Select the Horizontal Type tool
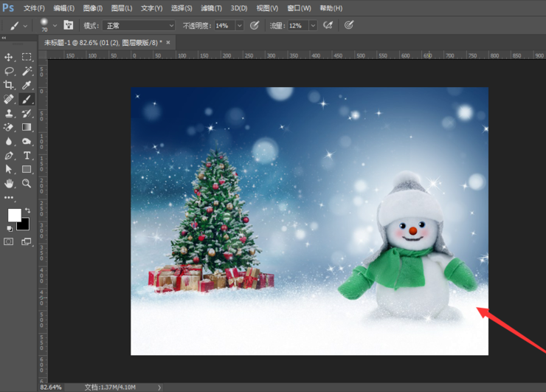Viewport: 546px width, 392px height. tap(27, 156)
